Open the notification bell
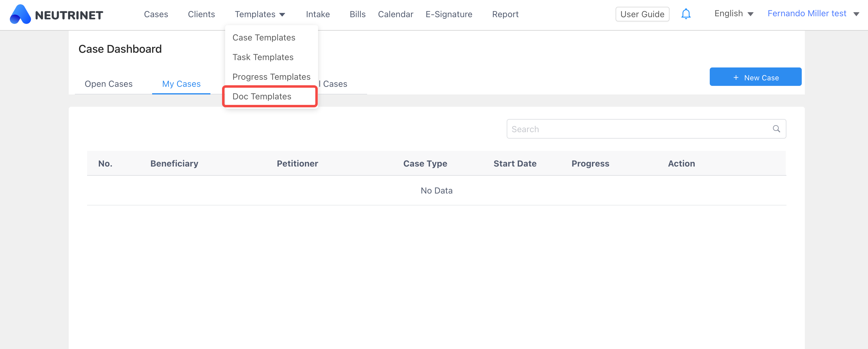Image resolution: width=868 pixels, height=349 pixels. [x=686, y=14]
